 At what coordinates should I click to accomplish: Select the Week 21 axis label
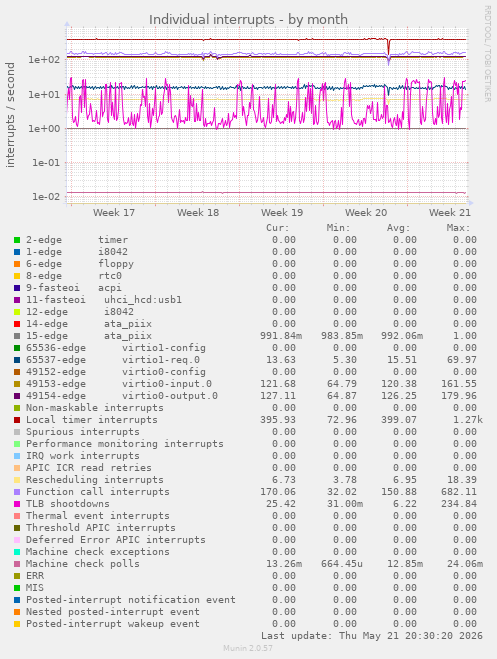(x=450, y=213)
